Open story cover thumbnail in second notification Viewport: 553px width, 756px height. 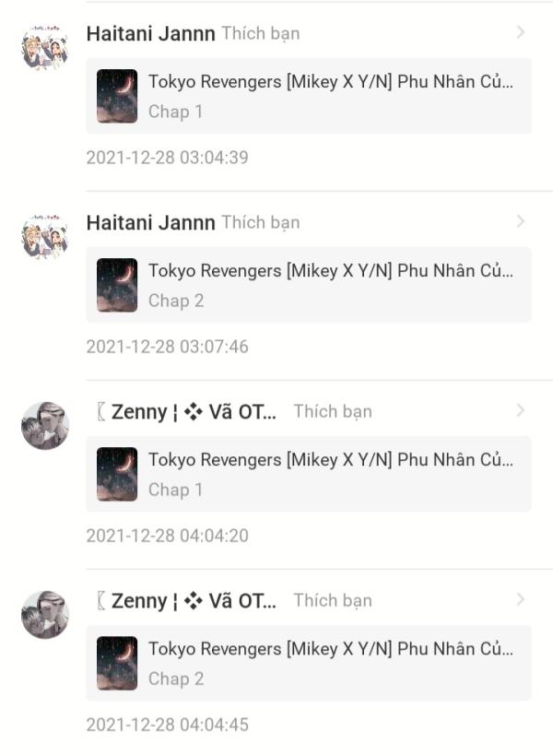pyautogui.click(x=117, y=285)
